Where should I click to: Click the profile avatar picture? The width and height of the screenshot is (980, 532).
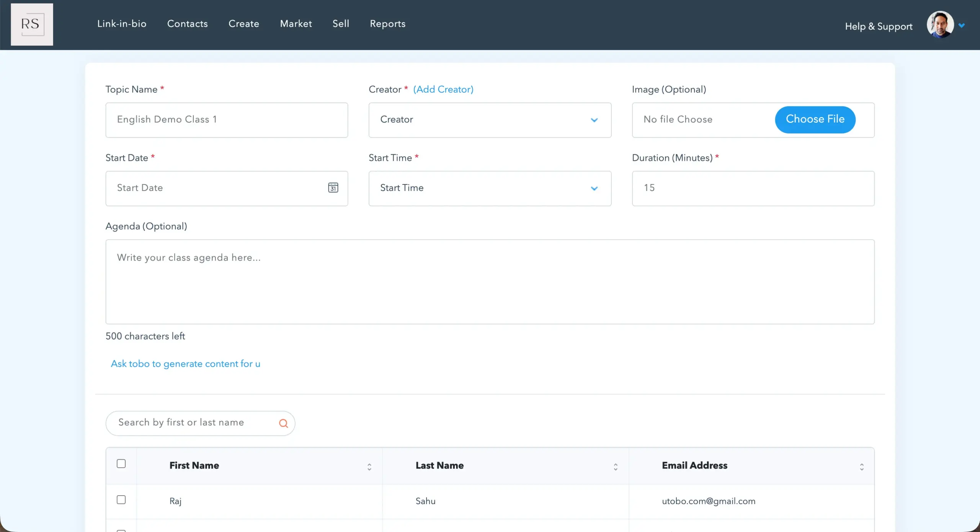click(x=940, y=25)
